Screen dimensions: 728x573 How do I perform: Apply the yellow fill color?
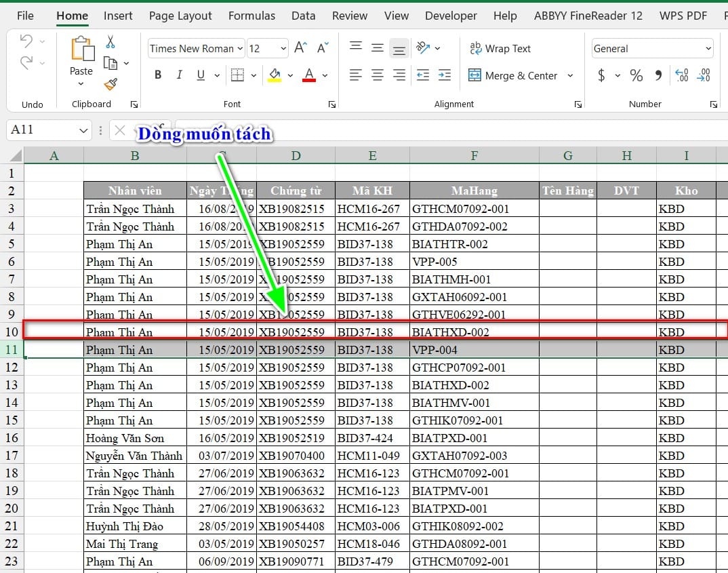pos(275,75)
